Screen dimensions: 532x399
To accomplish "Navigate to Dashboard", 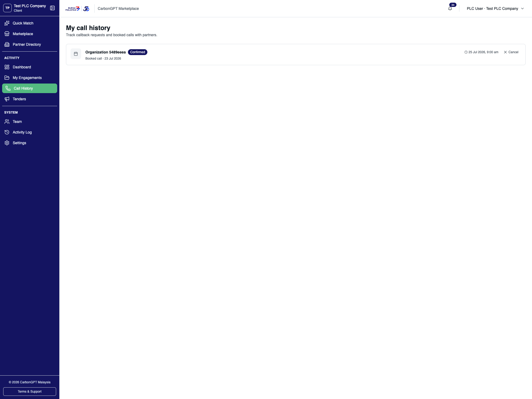I will click(x=30, y=67).
